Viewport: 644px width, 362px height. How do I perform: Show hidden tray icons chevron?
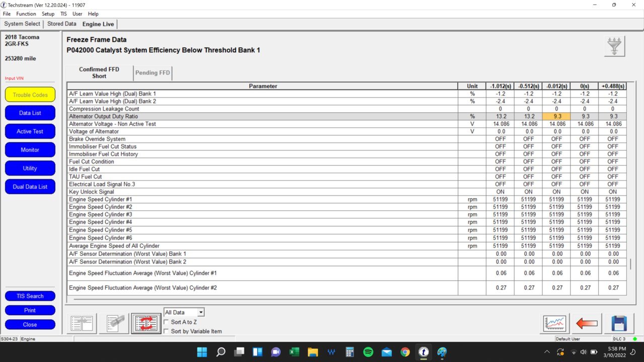[547, 352]
